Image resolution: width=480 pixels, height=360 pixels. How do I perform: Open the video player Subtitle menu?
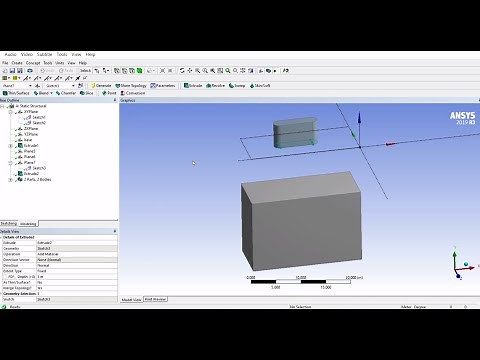(44, 54)
